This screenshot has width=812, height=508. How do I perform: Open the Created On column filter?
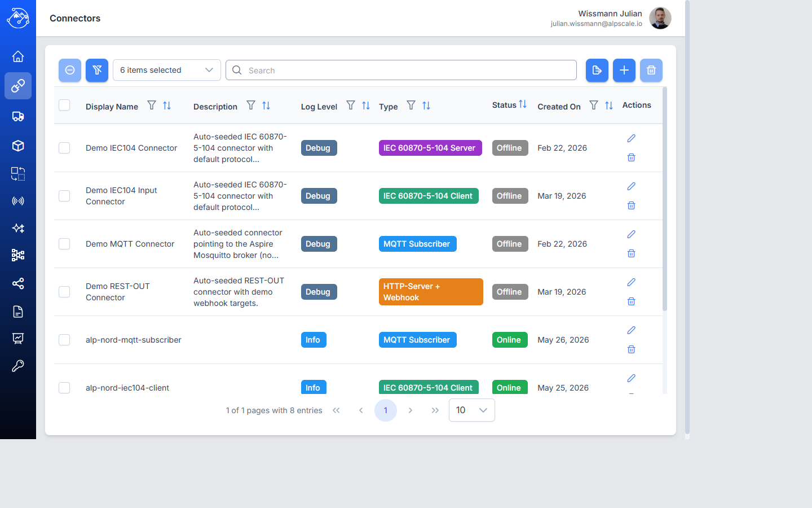tap(594, 106)
